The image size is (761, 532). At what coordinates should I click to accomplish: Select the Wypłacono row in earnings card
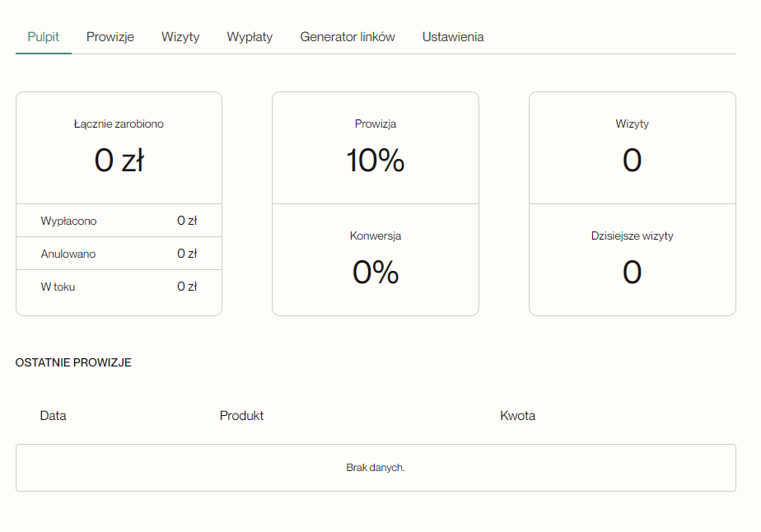(119, 221)
